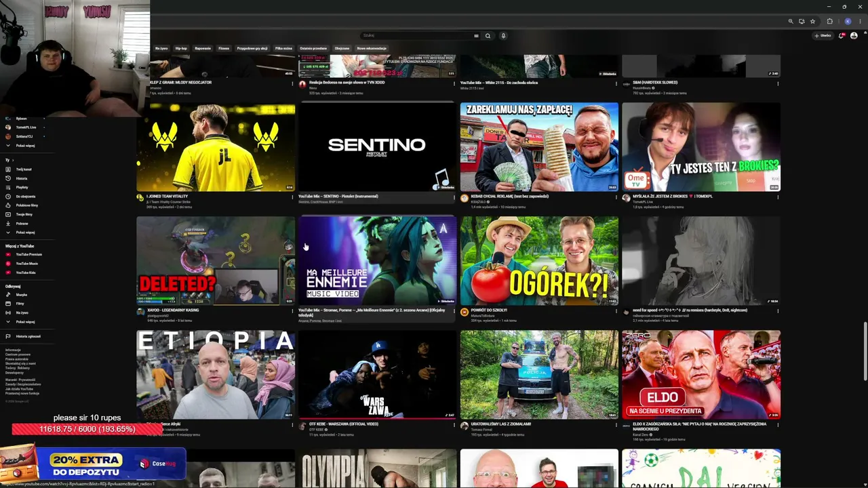This screenshot has height=488, width=868.
Task: Open options menu for POWRÓT DO SZKOŁY video
Action: (x=616, y=311)
